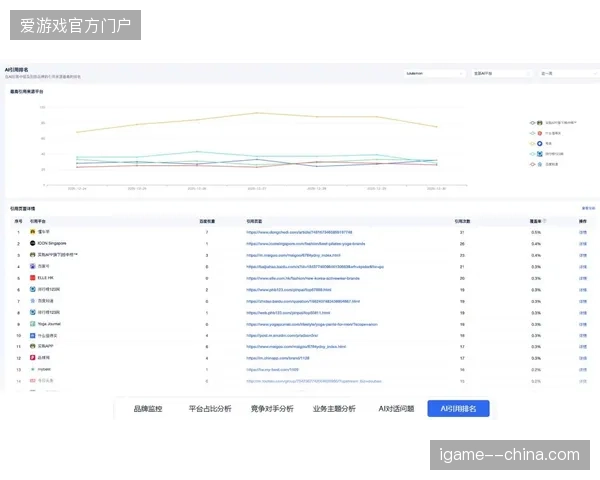Switch to the 品牌监控 tab
The image size is (600, 480).
click(x=148, y=409)
